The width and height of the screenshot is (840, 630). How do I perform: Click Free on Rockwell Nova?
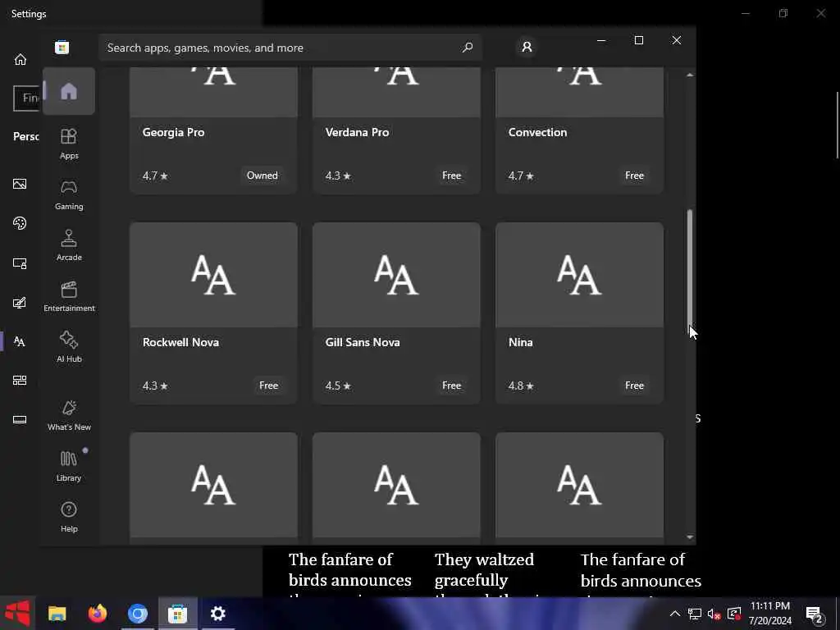268,386
